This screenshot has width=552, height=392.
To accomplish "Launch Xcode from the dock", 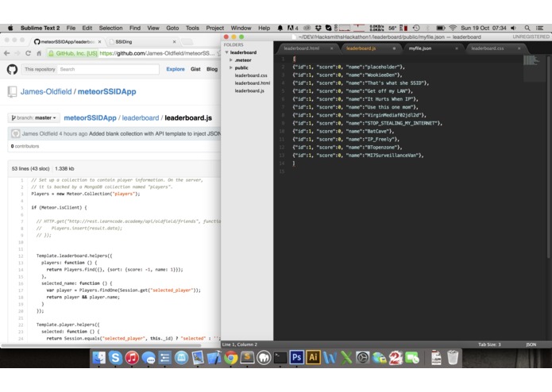I will (214, 358).
